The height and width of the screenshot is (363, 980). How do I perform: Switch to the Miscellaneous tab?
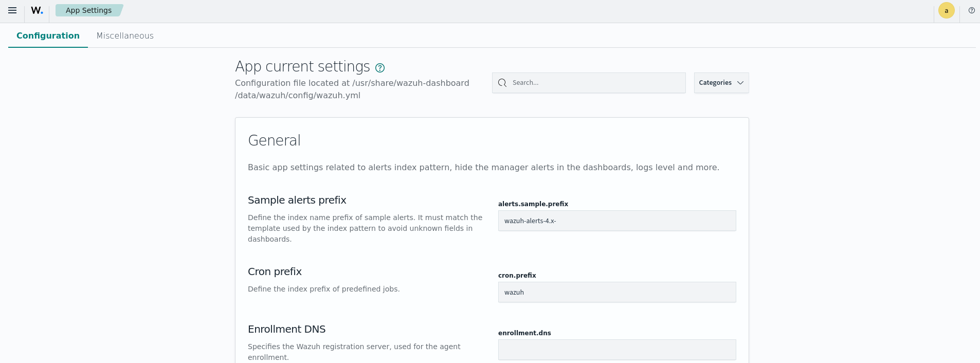coord(125,35)
